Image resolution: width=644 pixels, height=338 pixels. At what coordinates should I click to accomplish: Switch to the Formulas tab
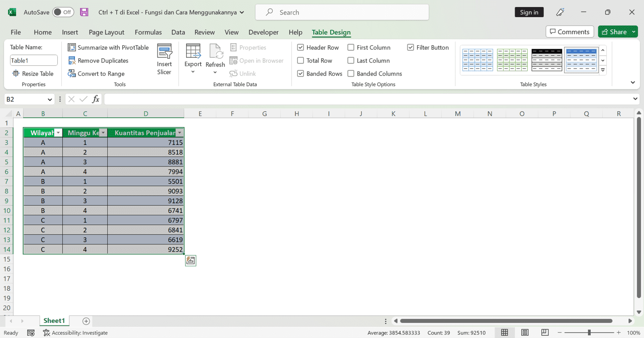[148, 32]
